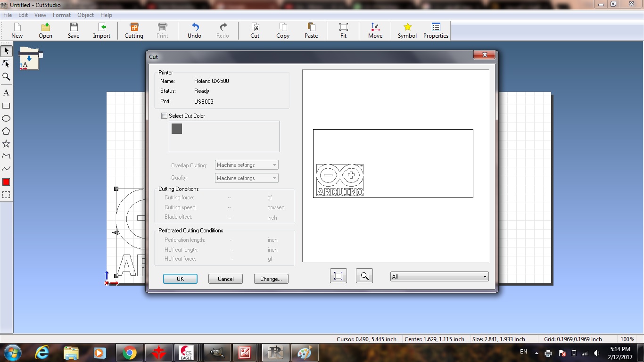The image size is (644, 362).
Task: Select the ellipse drawing tool
Action: (6, 118)
